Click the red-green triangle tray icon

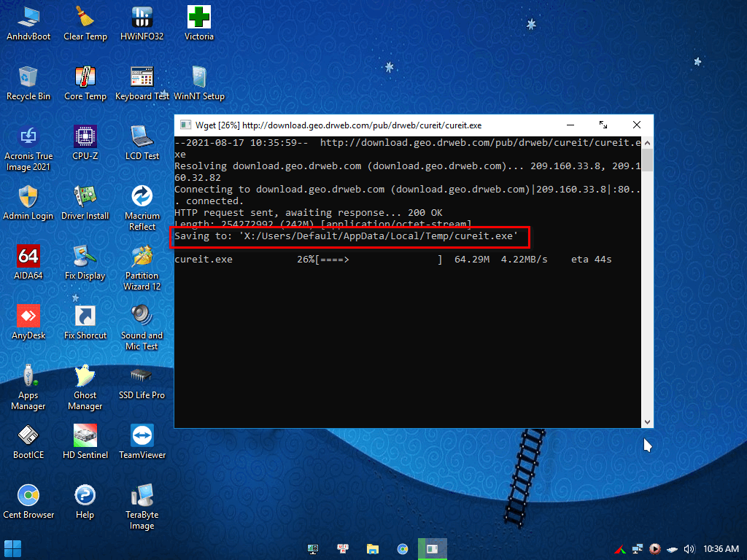620,550
